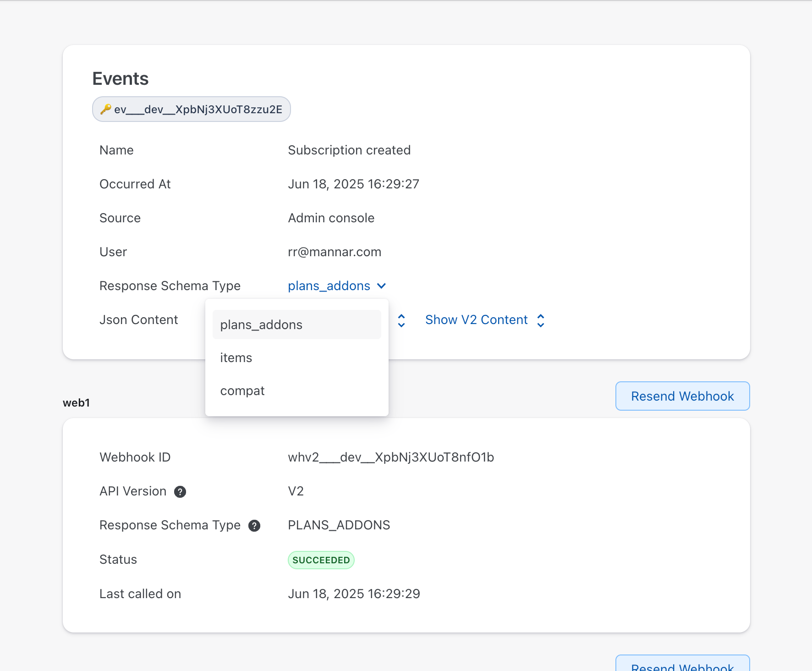Screen dimensions: 812x671
Task: Expand arrows right of Show V2 Content
Action: [x=541, y=320]
